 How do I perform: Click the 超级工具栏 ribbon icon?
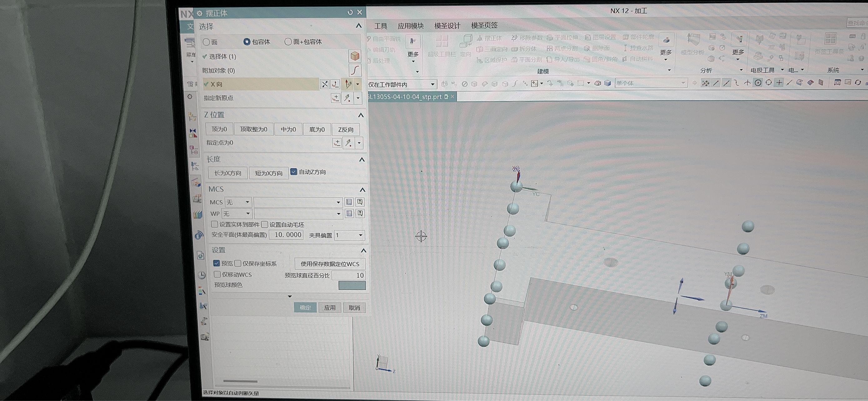[x=441, y=46]
